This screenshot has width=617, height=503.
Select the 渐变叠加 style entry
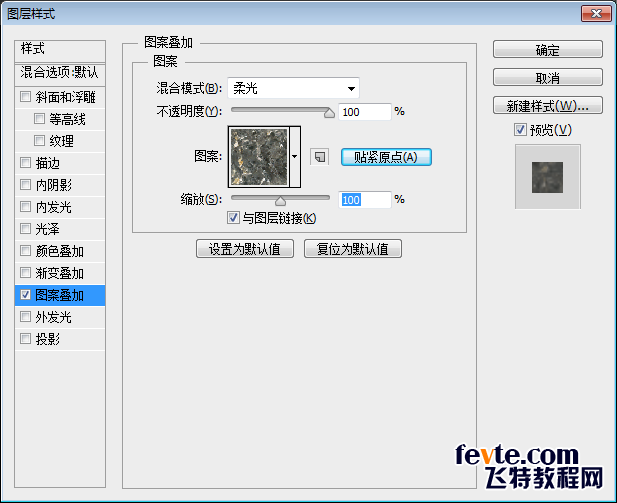tap(60, 273)
